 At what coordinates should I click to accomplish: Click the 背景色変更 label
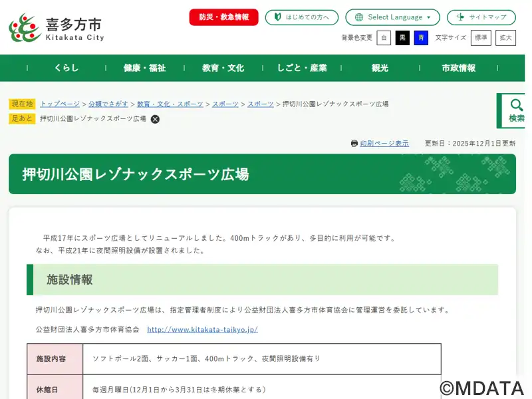pos(357,38)
